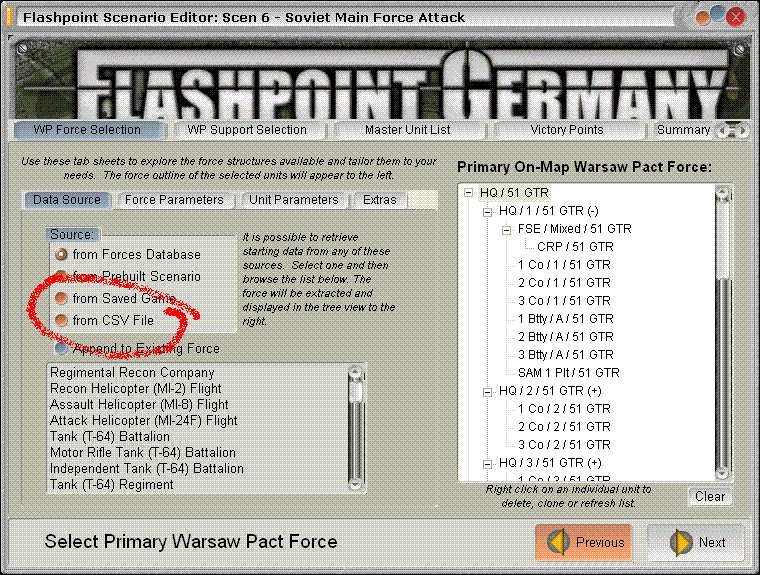Choose 'from Prebuilt Scenario' source
760x575 pixels.
click(127, 276)
